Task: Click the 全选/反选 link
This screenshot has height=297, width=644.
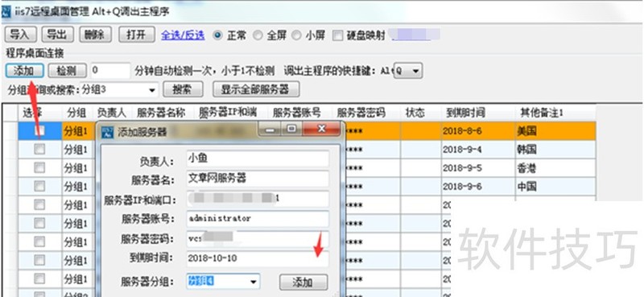Action: tap(183, 35)
